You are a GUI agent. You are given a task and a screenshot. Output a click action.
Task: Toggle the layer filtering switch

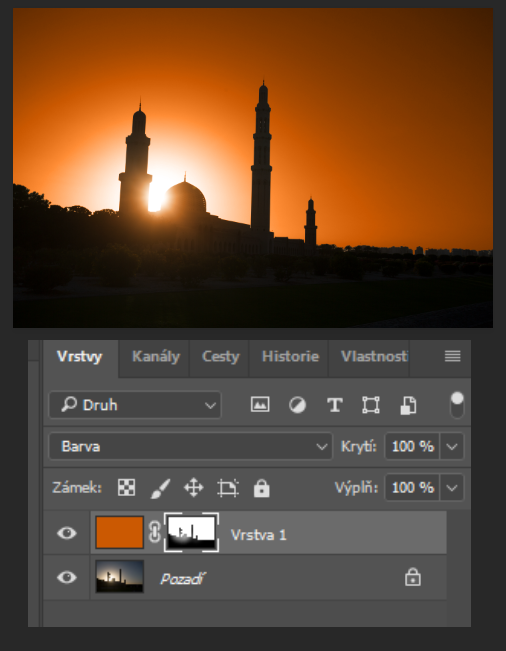(457, 405)
